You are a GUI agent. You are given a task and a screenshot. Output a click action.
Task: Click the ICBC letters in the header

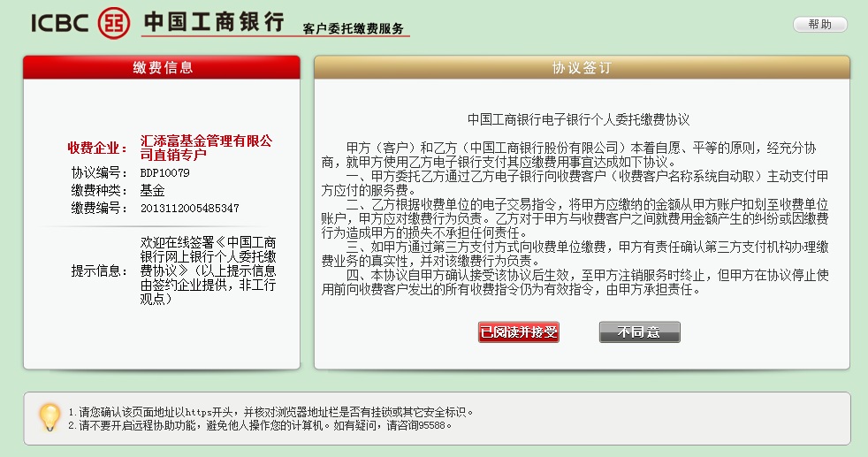click(x=61, y=23)
